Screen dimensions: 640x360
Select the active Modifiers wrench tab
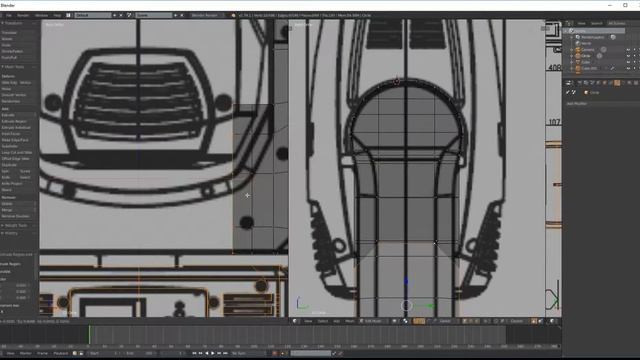click(617, 82)
